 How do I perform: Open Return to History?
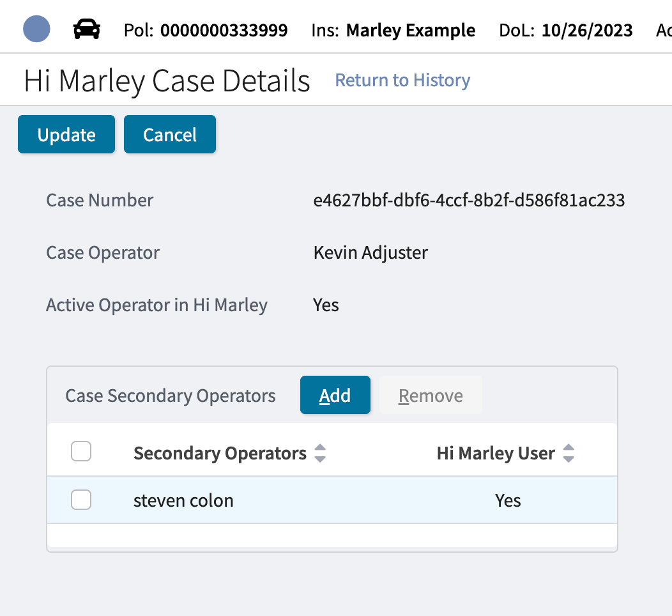(x=402, y=81)
